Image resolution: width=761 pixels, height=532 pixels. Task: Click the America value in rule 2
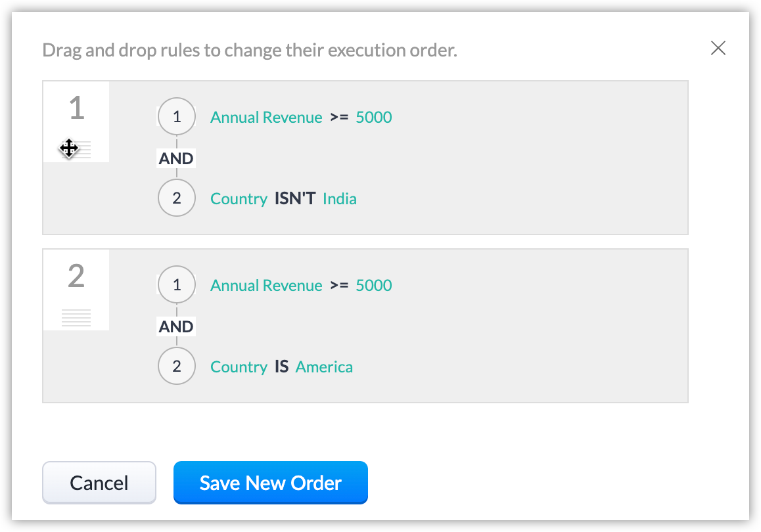pos(324,367)
